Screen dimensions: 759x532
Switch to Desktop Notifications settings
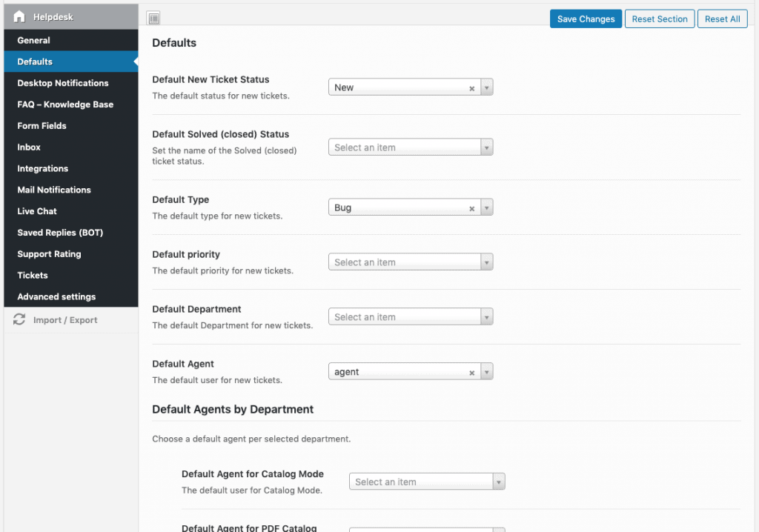click(63, 83)
